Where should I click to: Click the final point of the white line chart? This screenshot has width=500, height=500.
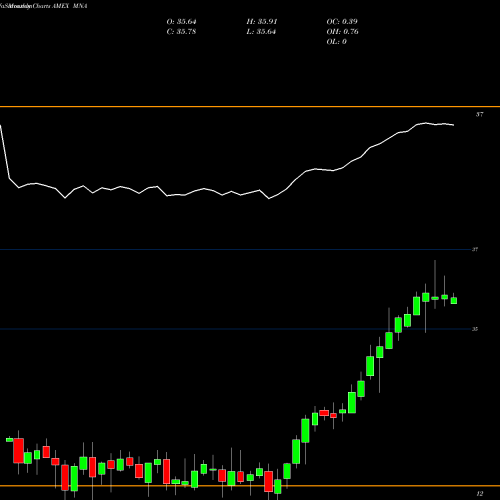point(453,125)
